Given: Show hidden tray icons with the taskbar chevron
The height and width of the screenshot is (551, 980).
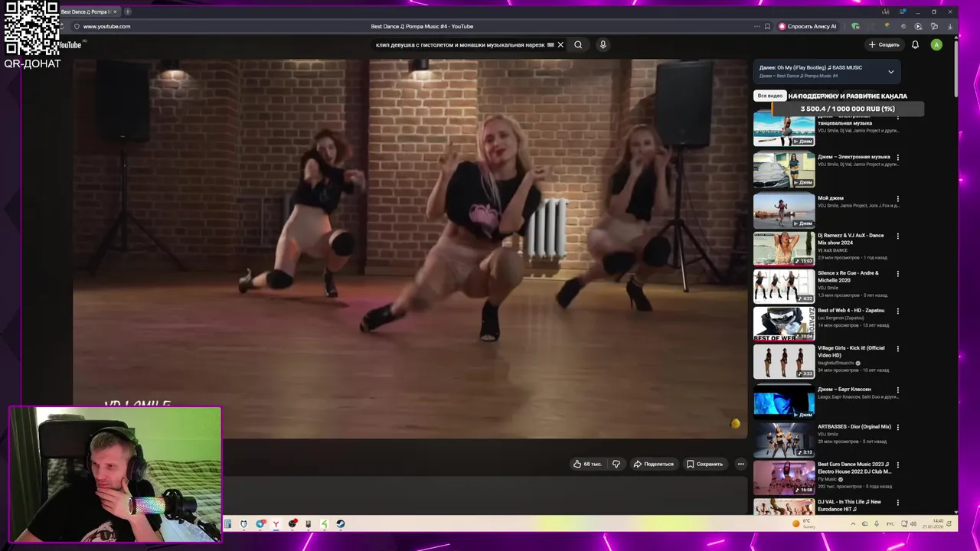Looking at the screenshot, I should point(853,524).
